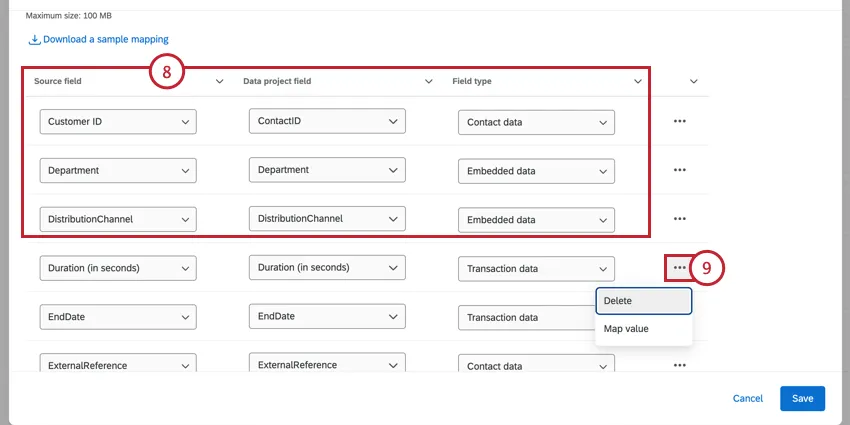Viewport: 850px width, 425px height.
Task: Open EndDate source field dropdown
Action: (118, 318)
